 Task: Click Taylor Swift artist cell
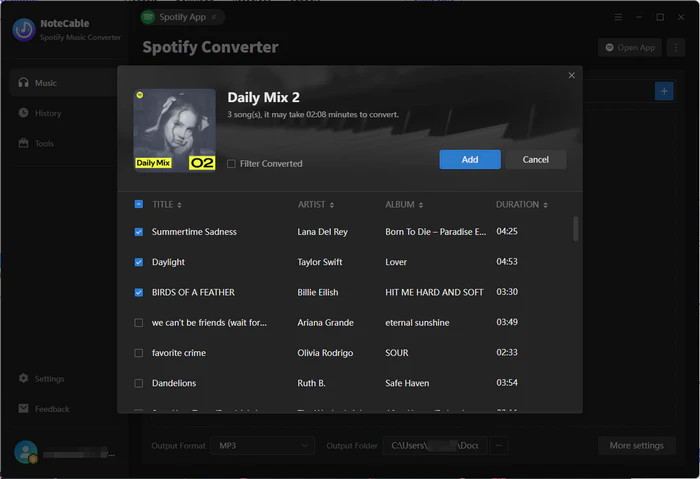(x=320, y=262)
